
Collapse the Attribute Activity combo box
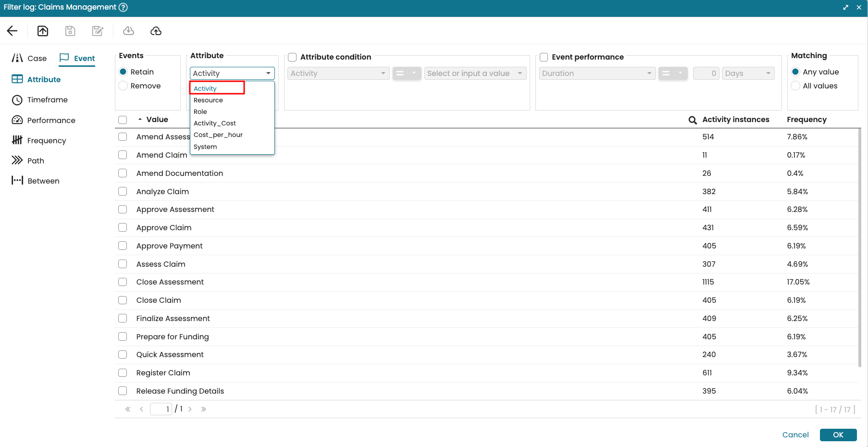click(268, 74)
